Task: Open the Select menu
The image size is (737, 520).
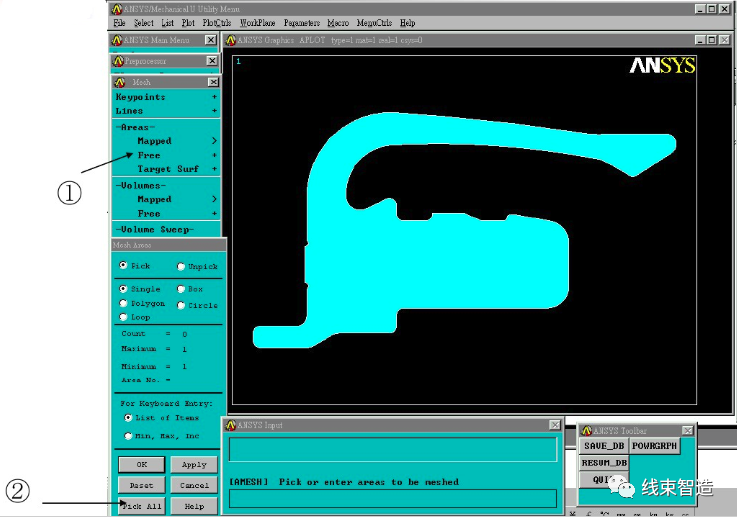Action: tap(144, 23)
